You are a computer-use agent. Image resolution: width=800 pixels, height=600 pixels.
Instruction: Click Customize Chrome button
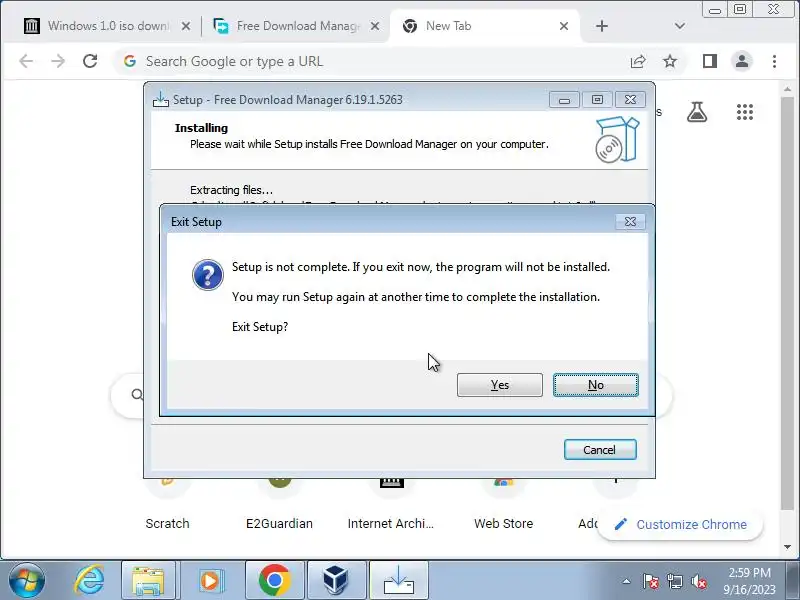(x=681, y=524)
